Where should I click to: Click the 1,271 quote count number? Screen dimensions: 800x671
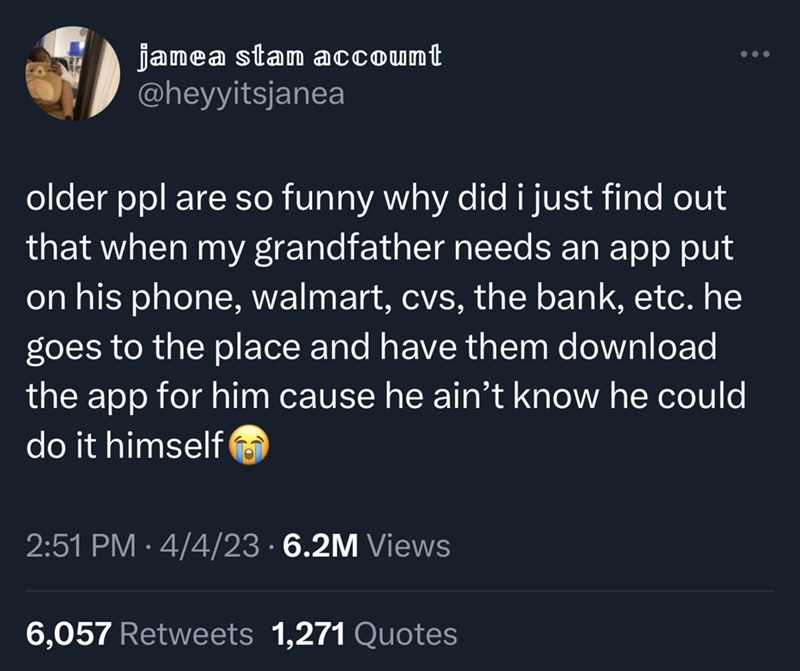pyautogui.click(x=308, y=633)
